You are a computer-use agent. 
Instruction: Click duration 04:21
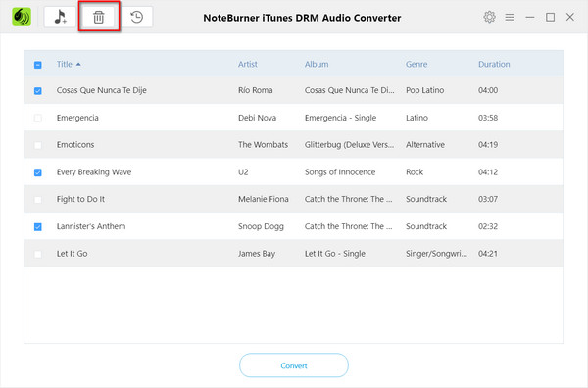point(488,254)
